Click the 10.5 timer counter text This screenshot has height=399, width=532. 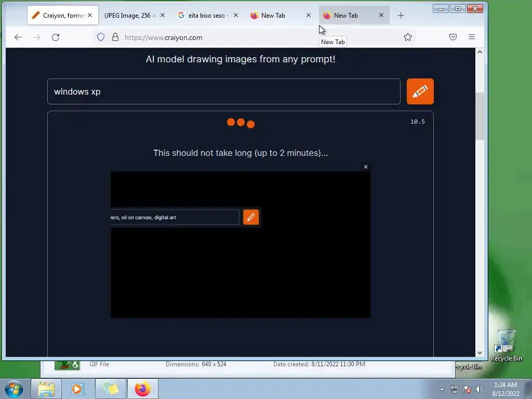pyautogui.click(x=417, y=122)
